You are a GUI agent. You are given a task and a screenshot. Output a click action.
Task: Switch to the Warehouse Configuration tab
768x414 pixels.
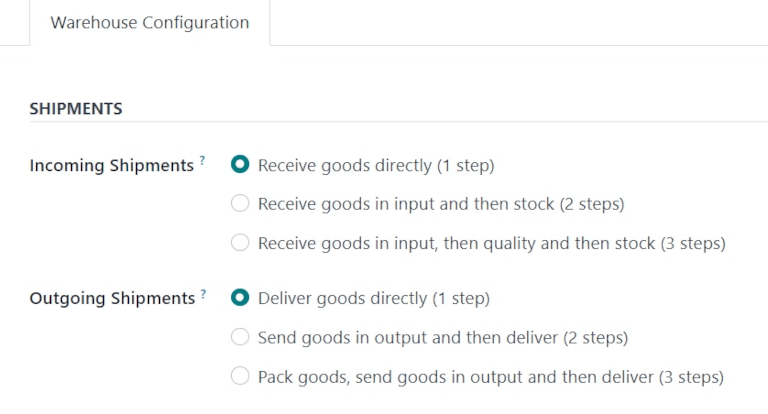[149, 22]
